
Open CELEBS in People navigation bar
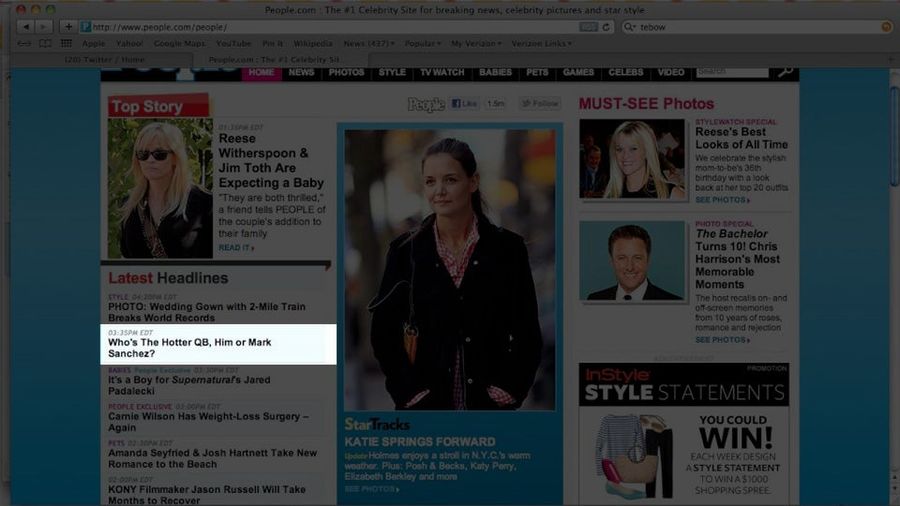tap(626, 72)
